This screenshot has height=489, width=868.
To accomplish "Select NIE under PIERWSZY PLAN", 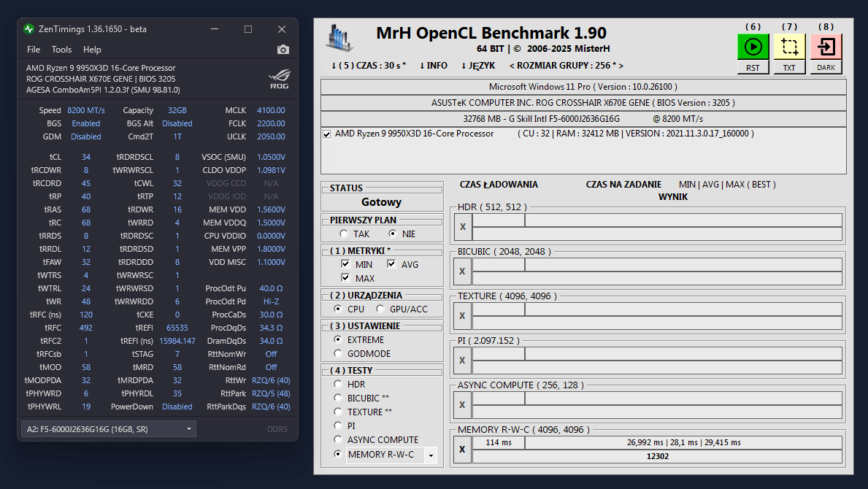I will [393, 234].
